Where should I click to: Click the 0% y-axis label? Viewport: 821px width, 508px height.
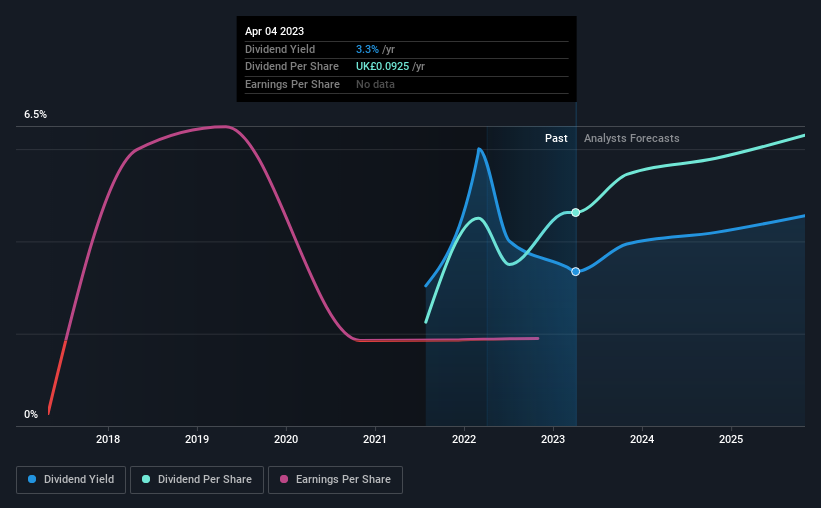point(31,414)
